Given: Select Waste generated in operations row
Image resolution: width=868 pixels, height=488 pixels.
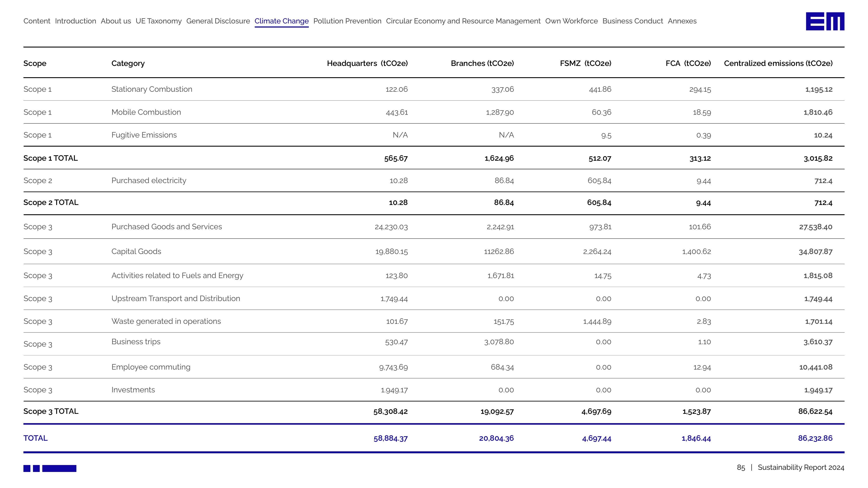Looking at the screenshot, I should 166,321.
